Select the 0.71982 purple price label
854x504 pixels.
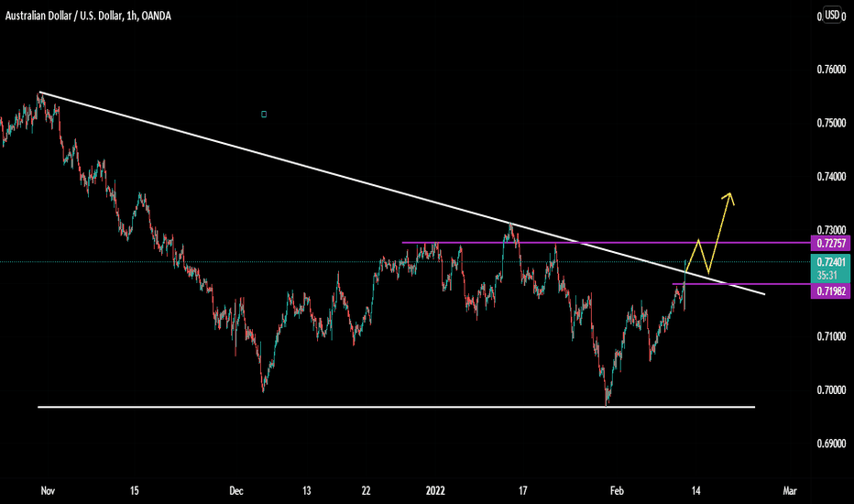point(830,291)
